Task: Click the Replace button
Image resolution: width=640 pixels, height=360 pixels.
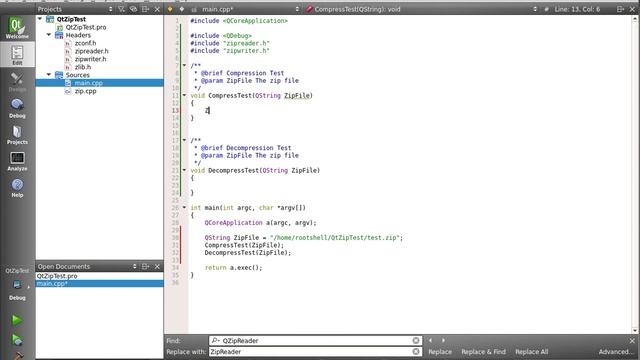Action: tap(440, 351)
